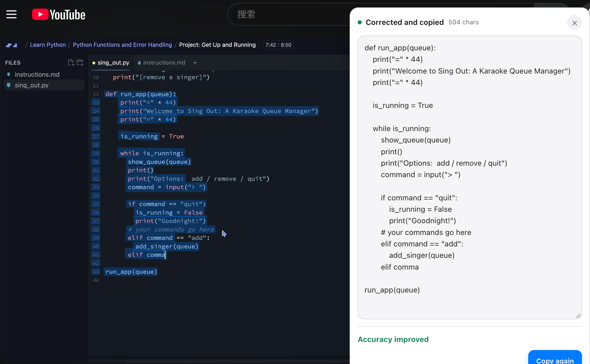Viewport: 590px width, 364px height.
Task: Click the Welcome to Sing Out print line in editor
Action: (219, 111)
